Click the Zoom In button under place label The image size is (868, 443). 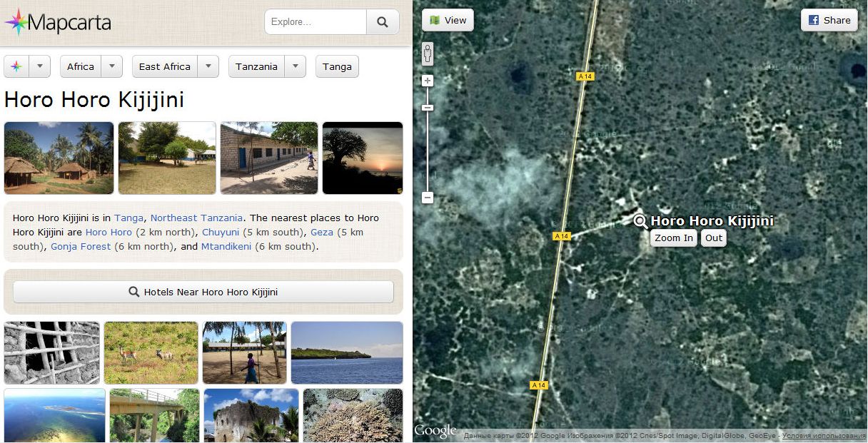[674, 238]
